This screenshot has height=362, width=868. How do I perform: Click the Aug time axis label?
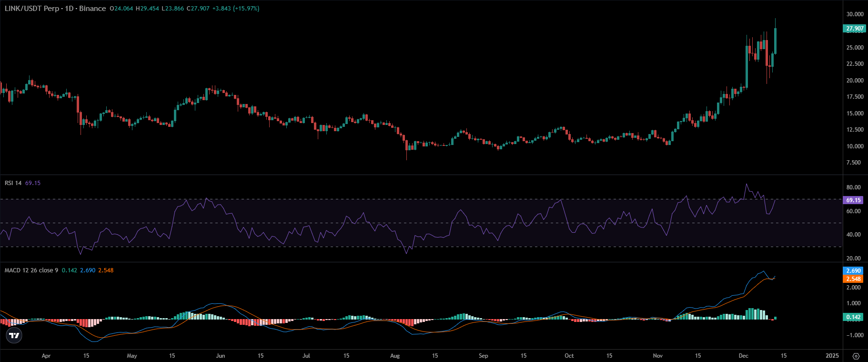click(395, 356)
